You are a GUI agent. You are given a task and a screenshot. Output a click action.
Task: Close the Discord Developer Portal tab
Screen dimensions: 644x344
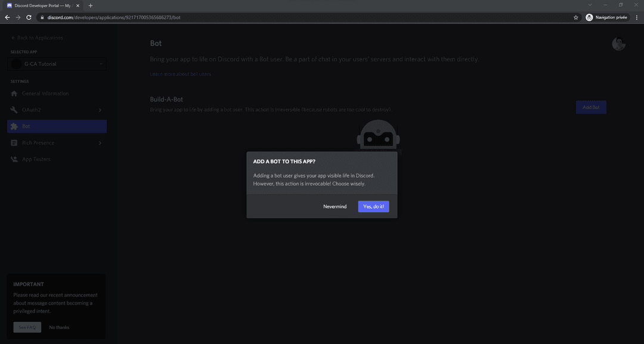coord(78,6)
